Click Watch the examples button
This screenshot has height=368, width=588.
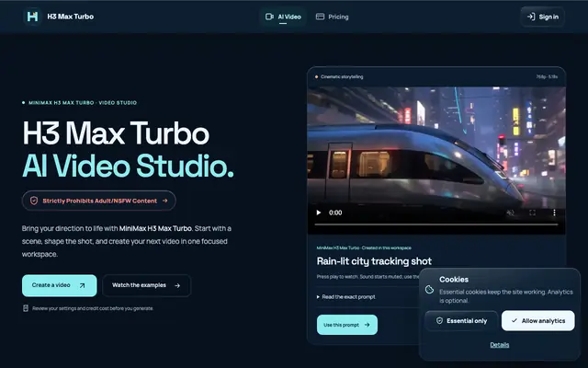(147, 285)
